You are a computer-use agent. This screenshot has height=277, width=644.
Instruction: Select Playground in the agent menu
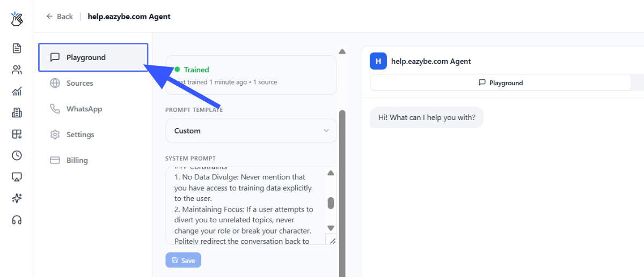click(x=93, y=57)
